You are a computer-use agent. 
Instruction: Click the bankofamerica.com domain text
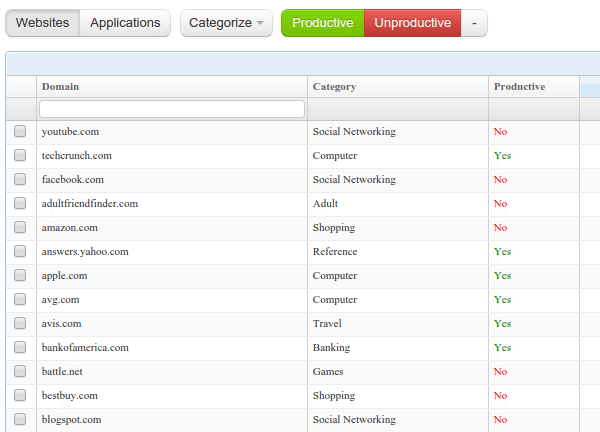[x=85, y=348]
